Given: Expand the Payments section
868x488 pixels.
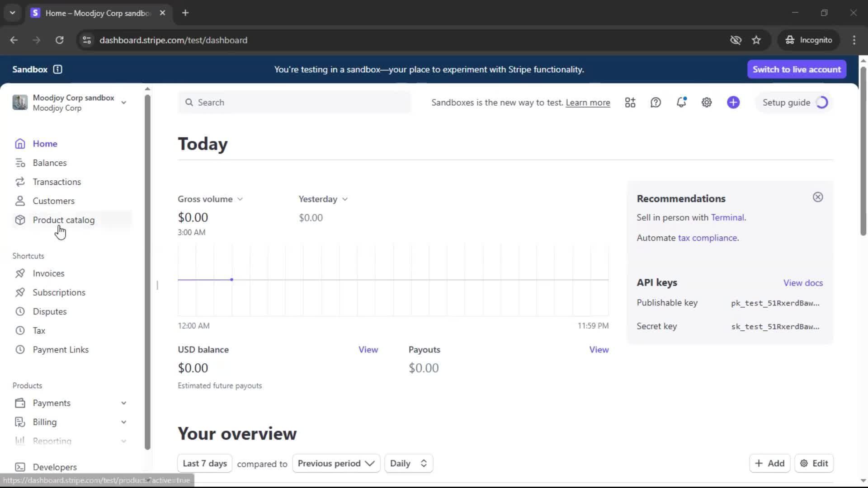Looking at the screenshot, I should pos(123,403).
